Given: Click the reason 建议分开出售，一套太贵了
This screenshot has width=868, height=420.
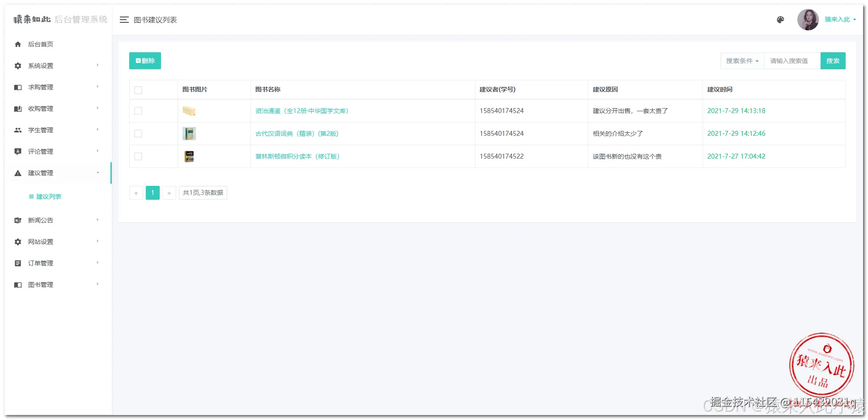Looking at the screenshot, I should click(631, 111).
